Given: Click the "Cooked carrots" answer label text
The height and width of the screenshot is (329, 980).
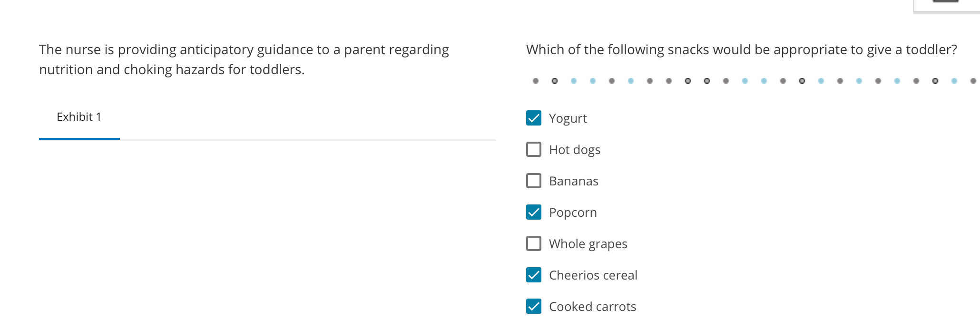Looking at the screenshot, I should 592,307.
